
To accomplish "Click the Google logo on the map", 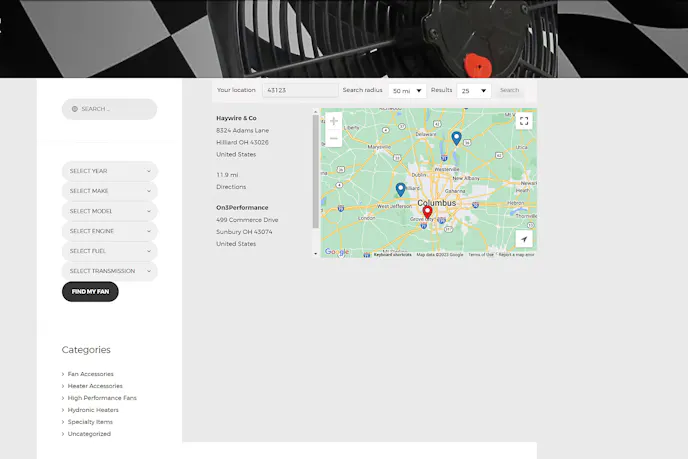I will pyautogui.click(x=337, y=253).
